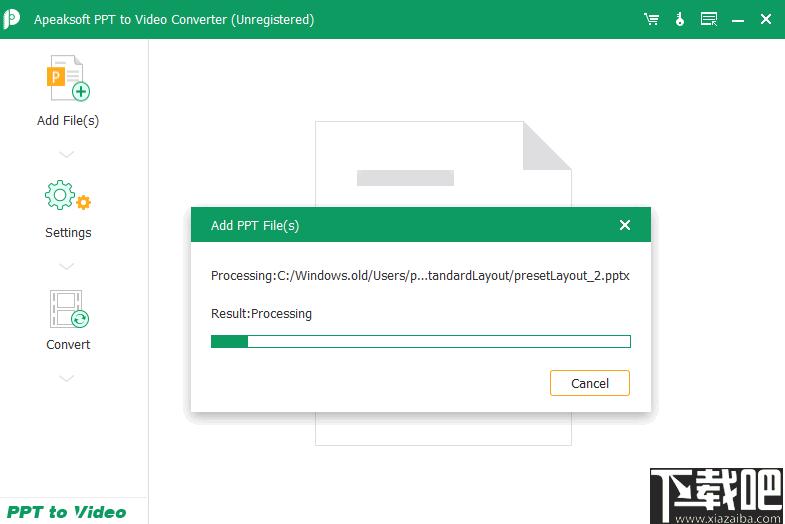Select the Settings label in sidebar

tap(68, 233)
